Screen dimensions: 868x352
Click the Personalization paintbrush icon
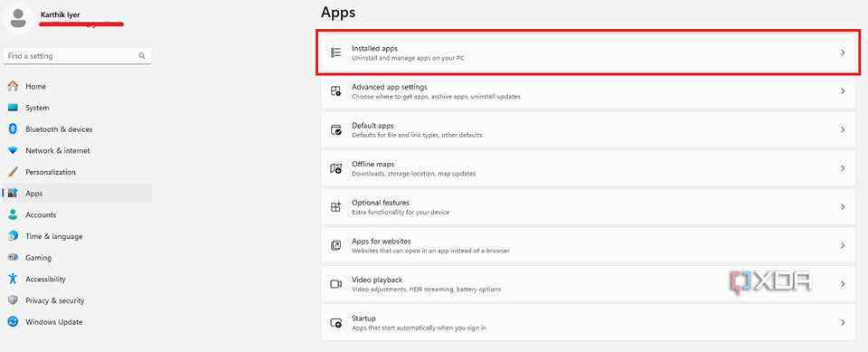tap(13, 172)
